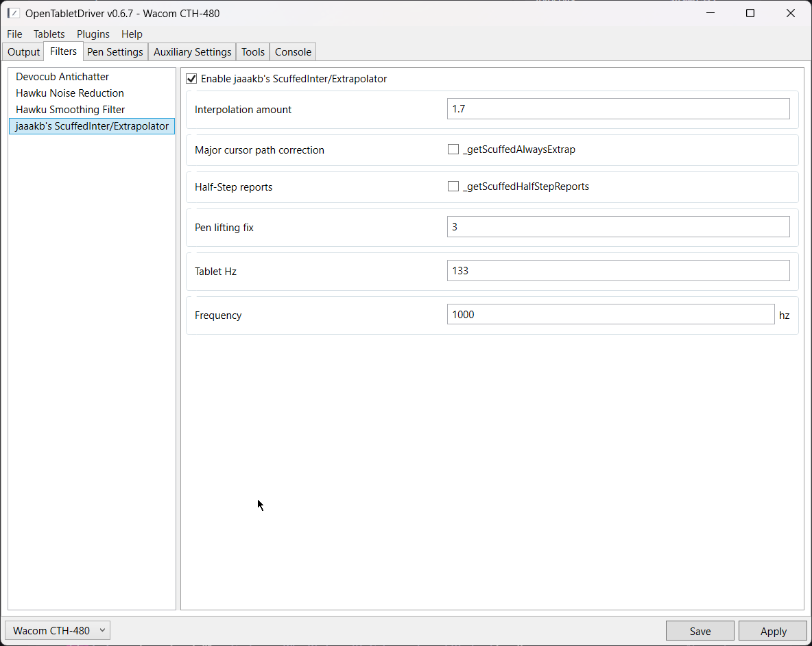
Task: Open the Wacom CTH-480 tablet dropdown
Action: pos(58,630)
